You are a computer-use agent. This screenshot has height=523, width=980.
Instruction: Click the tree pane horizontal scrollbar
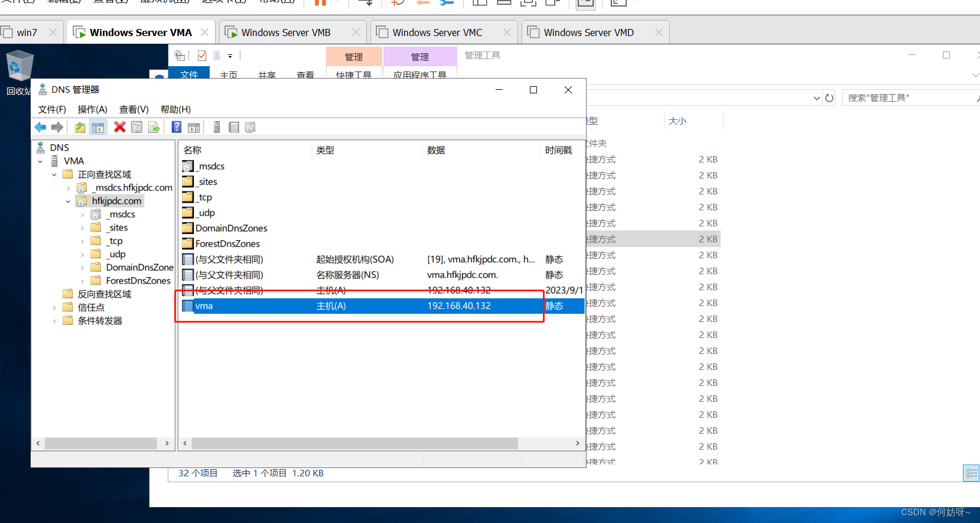coord(101,443)
